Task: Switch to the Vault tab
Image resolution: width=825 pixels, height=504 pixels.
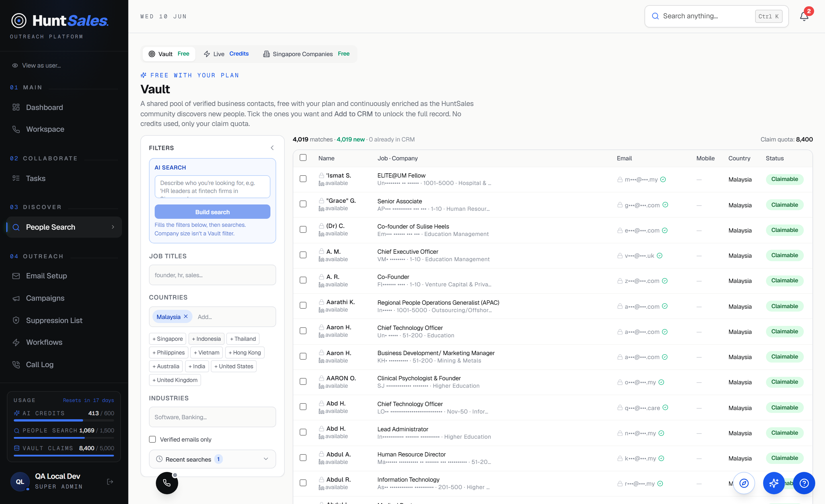Action: click(169, 54)
